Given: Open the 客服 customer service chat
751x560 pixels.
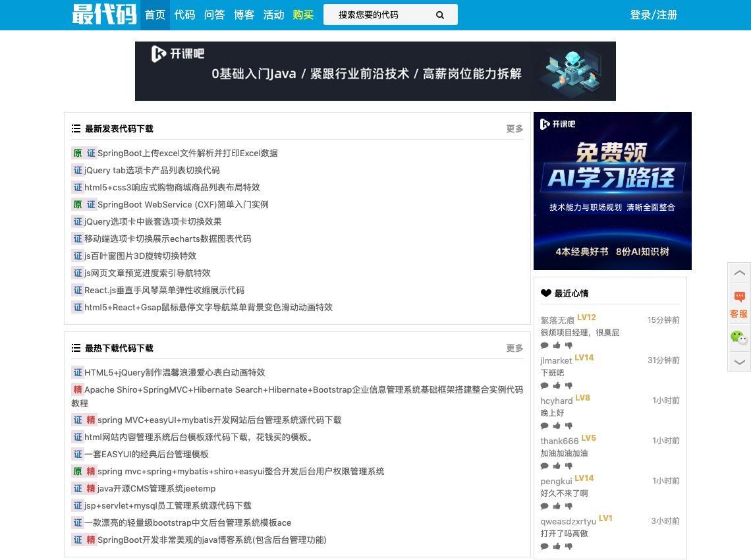Looking at the screenshot, I should tap(738, 304).
